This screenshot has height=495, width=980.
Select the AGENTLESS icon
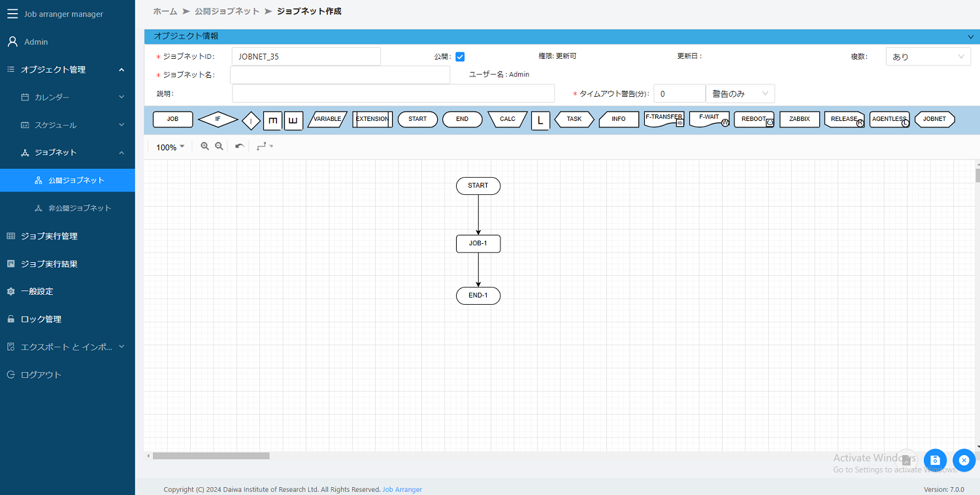point(889,119)
